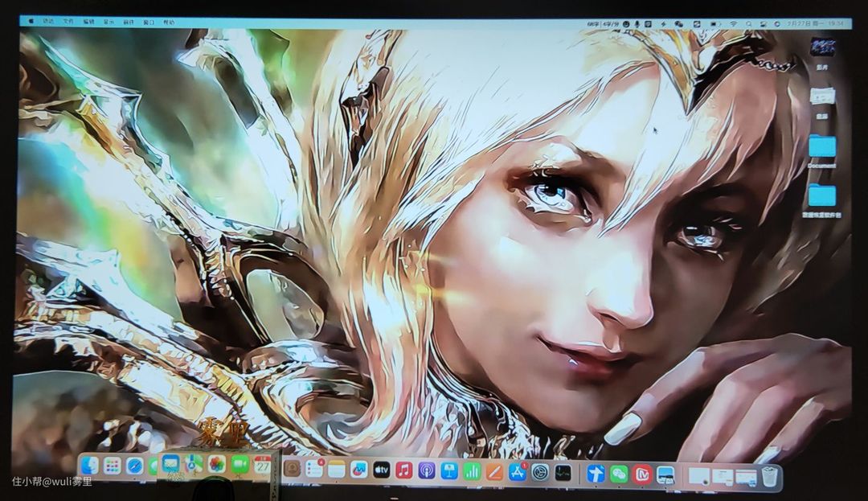Open the 显示 menu
Viewport: 868px width, 501px height.
(108, 23)
